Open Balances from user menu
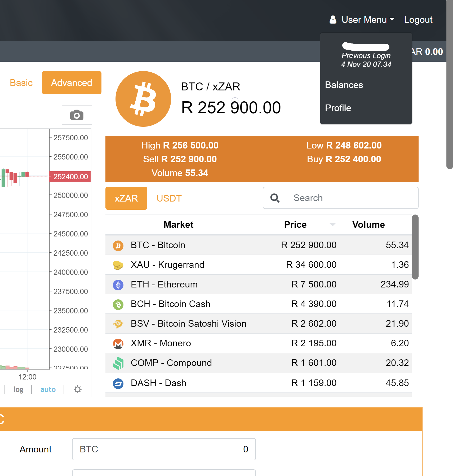Image resolution: width=453 pixels, height=476 pixels. [344, 85]
